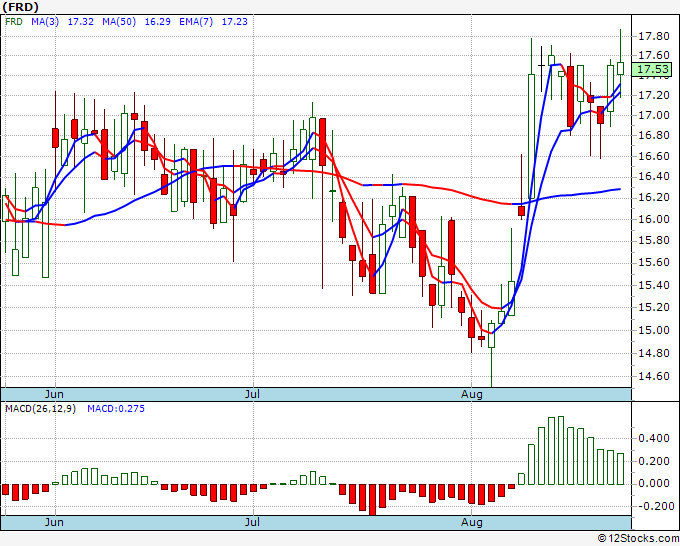Screen dimensions: 680x546
Task: Select the MACD:0.275 value text
Action: point(116,409)
